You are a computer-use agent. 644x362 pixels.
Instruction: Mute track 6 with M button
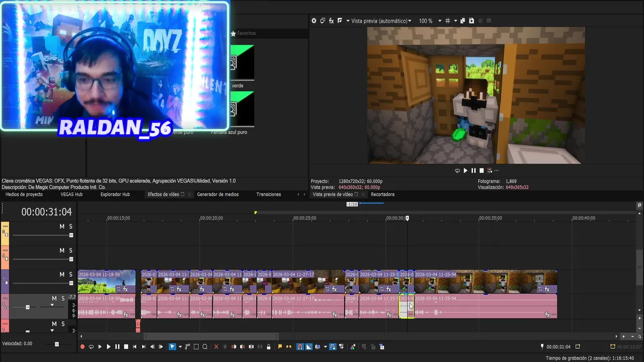point(62,250)
